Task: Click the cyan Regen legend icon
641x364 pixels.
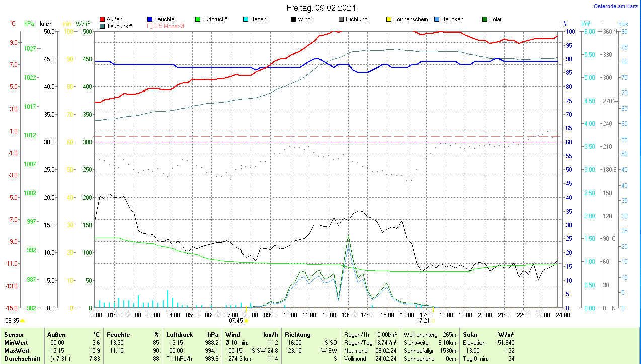Action: [246, 19]
